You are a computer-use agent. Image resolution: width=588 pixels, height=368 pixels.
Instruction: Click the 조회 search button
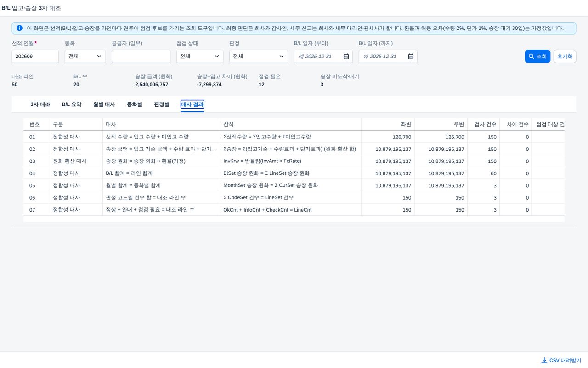pyautogui.click(x=537, y=56)
